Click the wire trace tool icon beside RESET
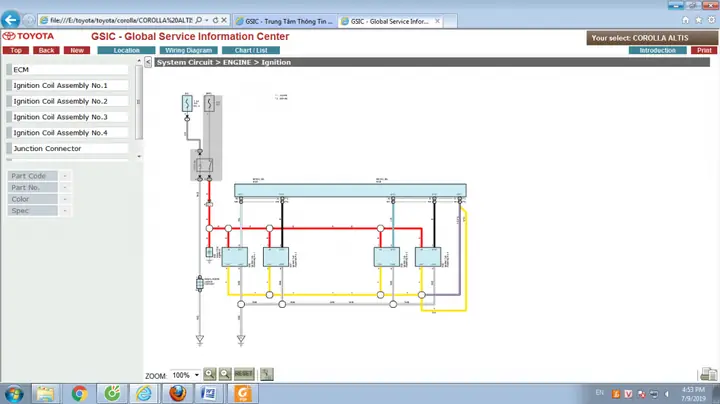 (266, 374)
